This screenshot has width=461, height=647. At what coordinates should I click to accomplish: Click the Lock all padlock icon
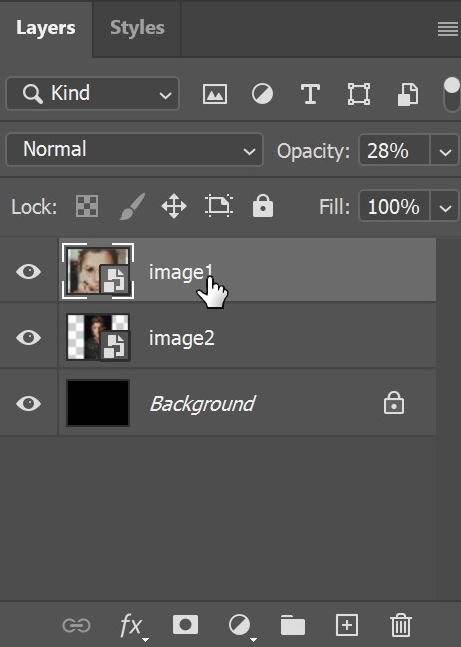263,205
